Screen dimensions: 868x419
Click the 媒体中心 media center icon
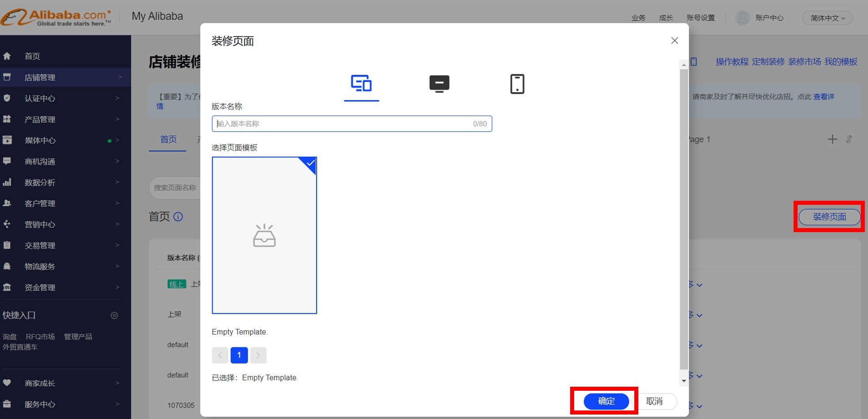[7, 140]
